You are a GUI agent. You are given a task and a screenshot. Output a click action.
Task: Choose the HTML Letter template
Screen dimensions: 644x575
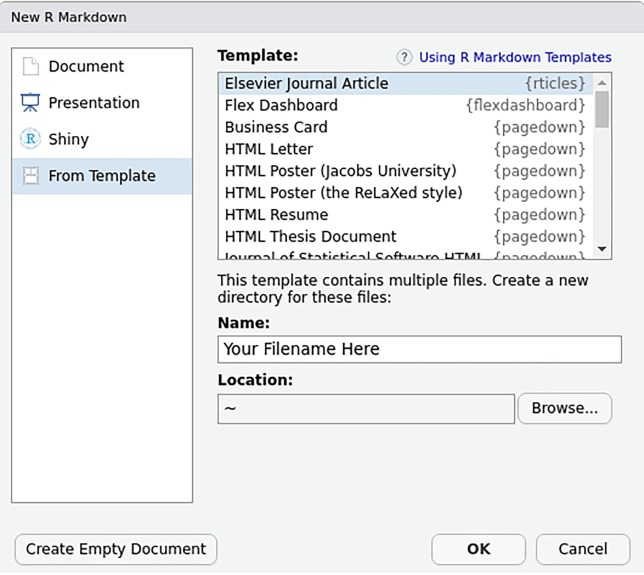(x=405, y=149)
